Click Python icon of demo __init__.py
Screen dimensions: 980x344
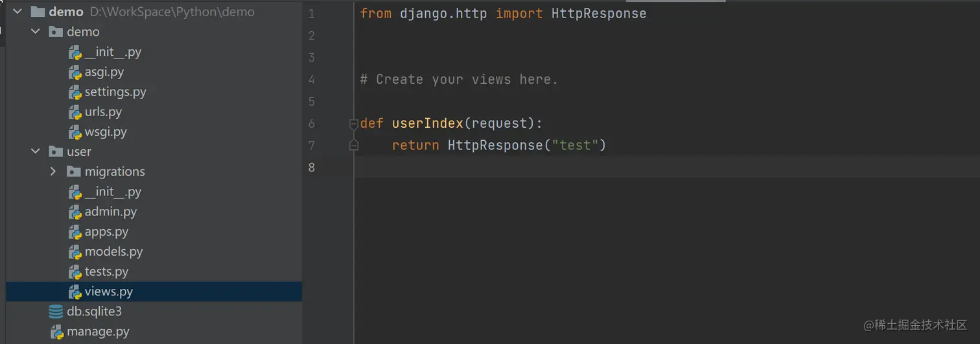click(x=75, y=53)
